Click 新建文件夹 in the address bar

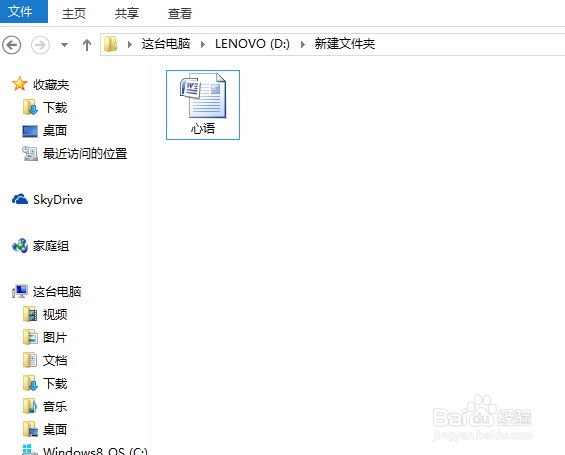344,44
